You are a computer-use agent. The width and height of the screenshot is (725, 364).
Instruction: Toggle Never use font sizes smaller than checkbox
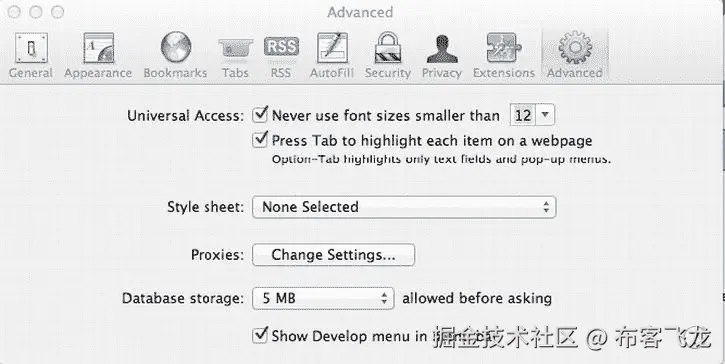(260, 114)
